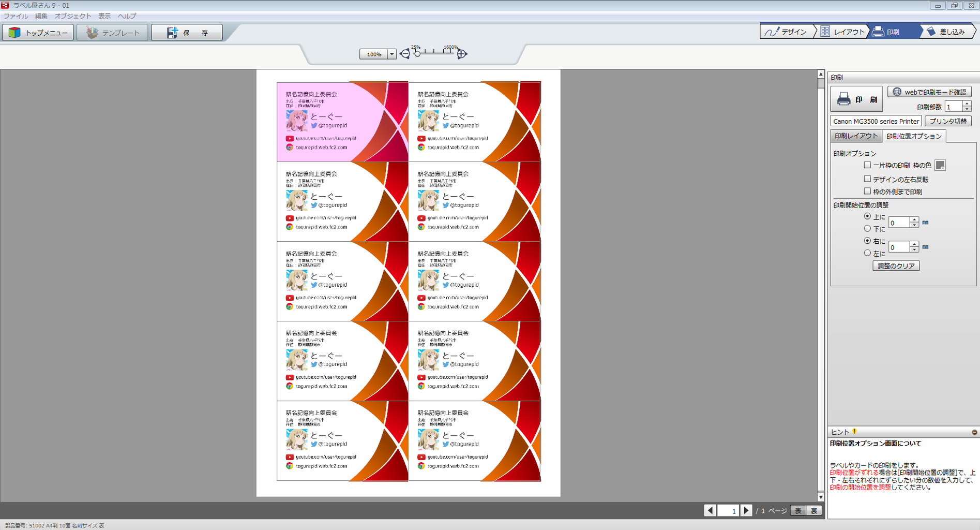This screenshot has height=530, width=980.
Task: Click the プリンタ切替 printer switch button
Action: [x=948, y=121]
